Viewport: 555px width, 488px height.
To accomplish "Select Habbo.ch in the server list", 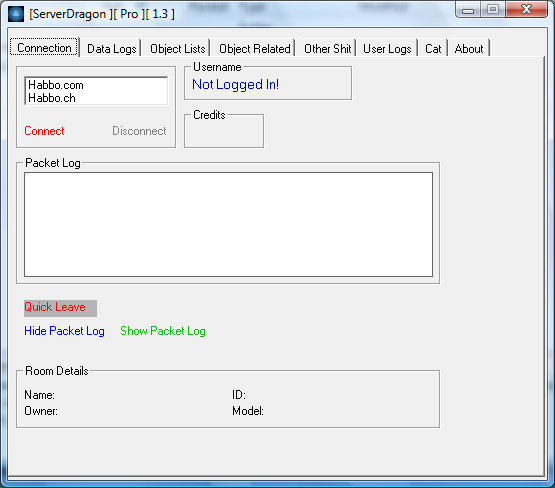I will [96, 98].
